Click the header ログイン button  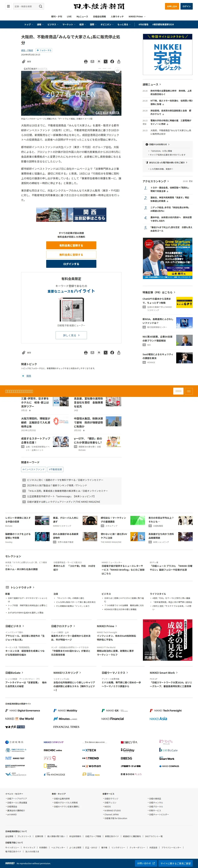tap(187, 6)
